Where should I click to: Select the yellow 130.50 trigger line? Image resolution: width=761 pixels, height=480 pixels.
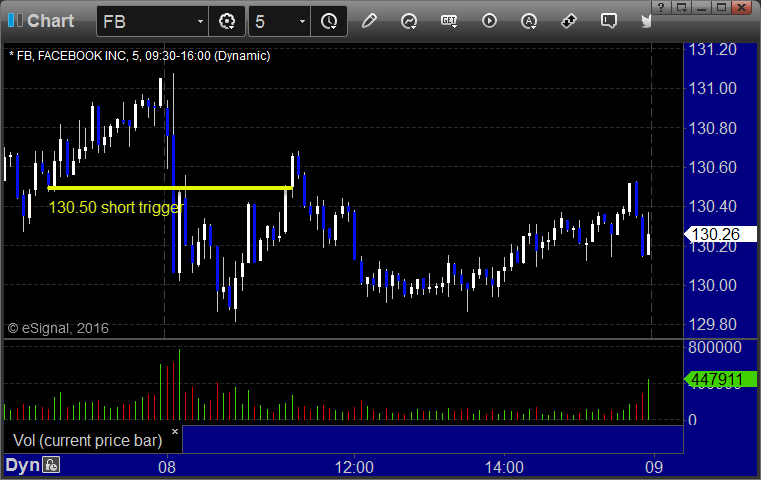click(170, 188)
